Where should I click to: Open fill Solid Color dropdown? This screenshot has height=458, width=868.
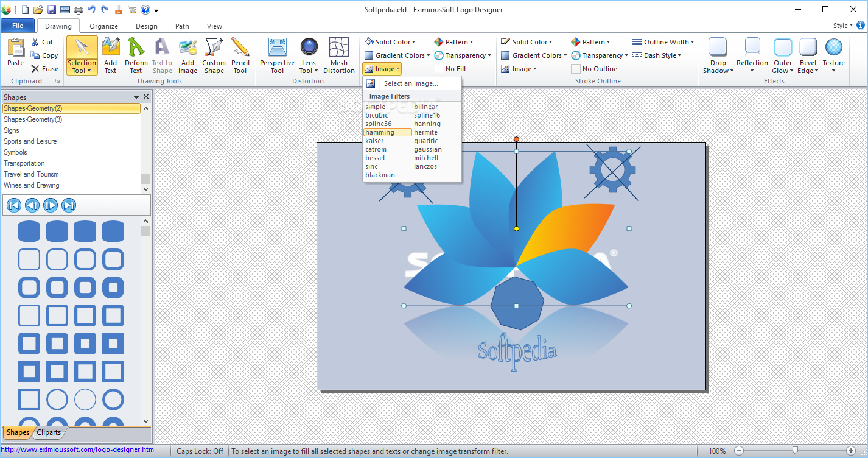pyautogui.click(x=390, y=42)
